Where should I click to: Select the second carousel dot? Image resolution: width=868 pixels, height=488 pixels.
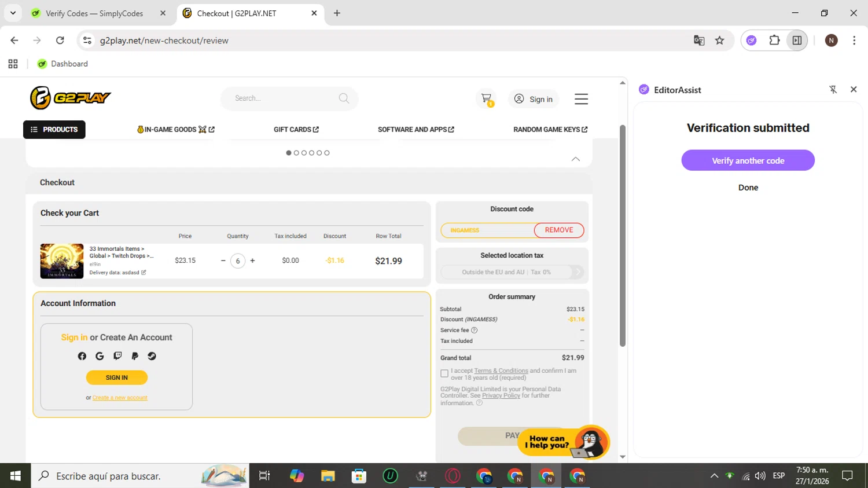coord(296,153)
